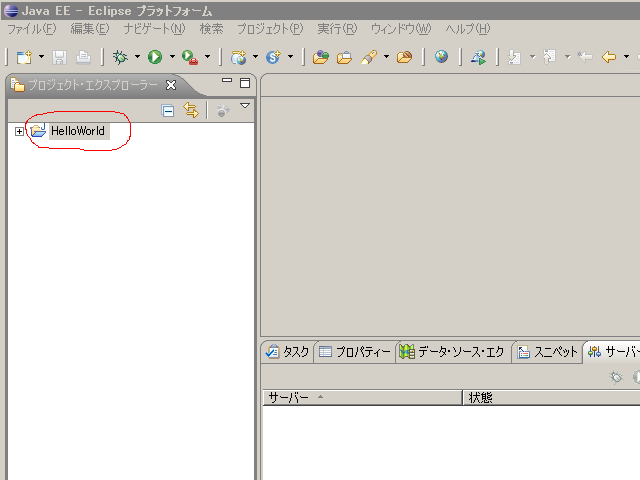Click the Open Task folder icon
This screenshot has height=480, width=640.
pos(344,58)
